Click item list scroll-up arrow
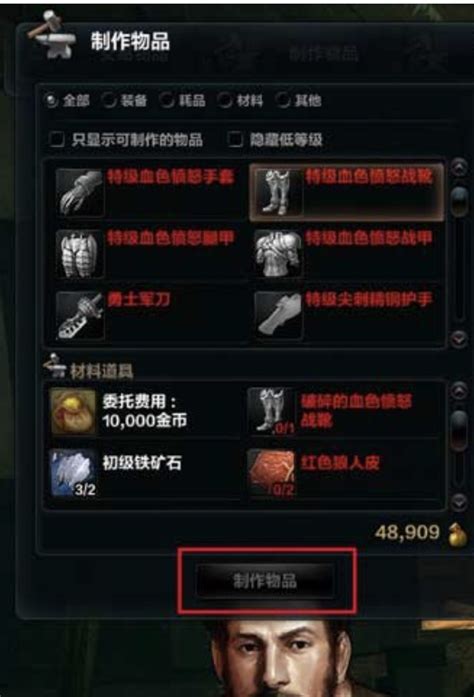Viewport: 474px width, 697px height. pos(459,168)
